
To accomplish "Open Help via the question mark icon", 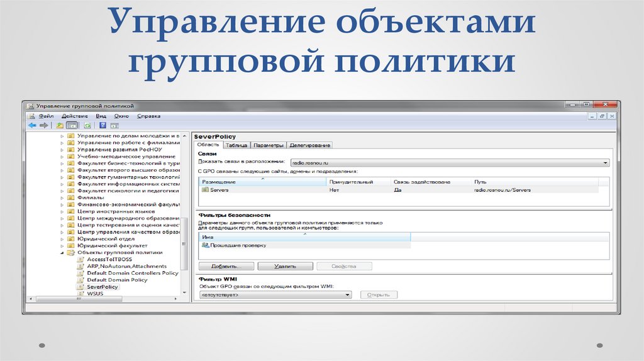I will click(x=103, y=125).
